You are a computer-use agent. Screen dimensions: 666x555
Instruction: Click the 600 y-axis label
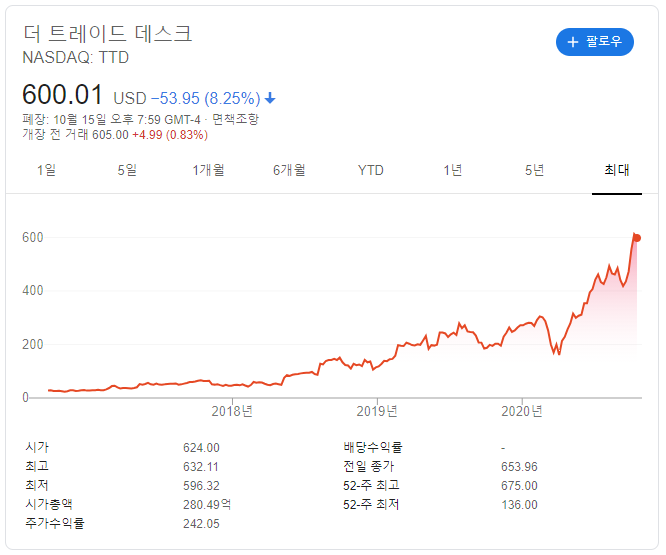click(x=33, y=237)
